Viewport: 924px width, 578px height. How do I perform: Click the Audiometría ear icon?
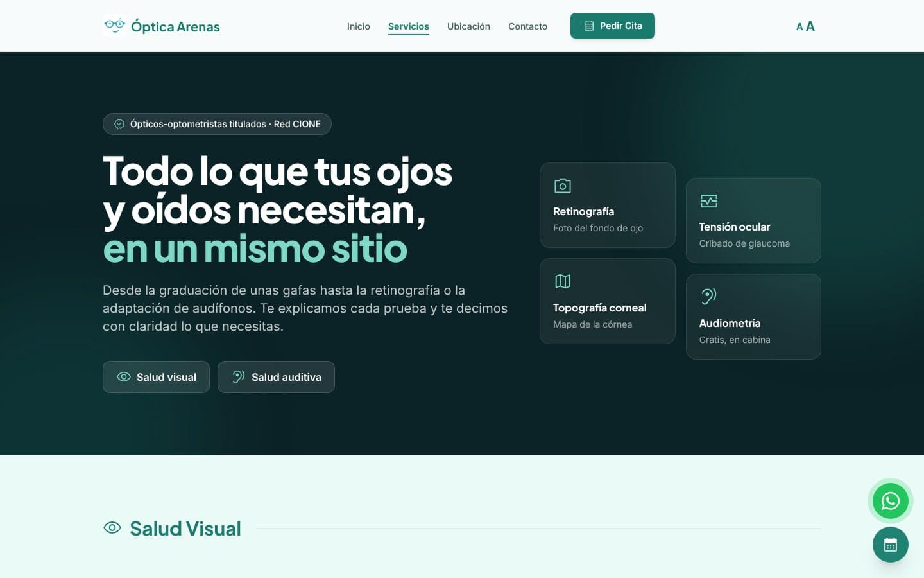[x=708, y=296]
